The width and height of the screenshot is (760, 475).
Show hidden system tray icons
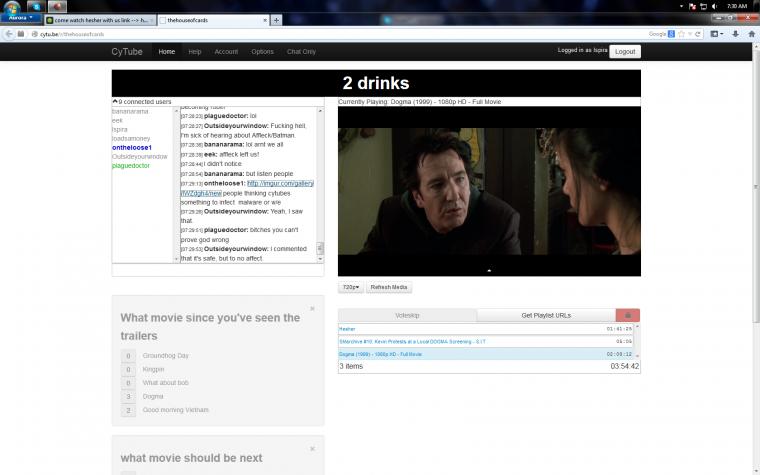pos(681,6)
